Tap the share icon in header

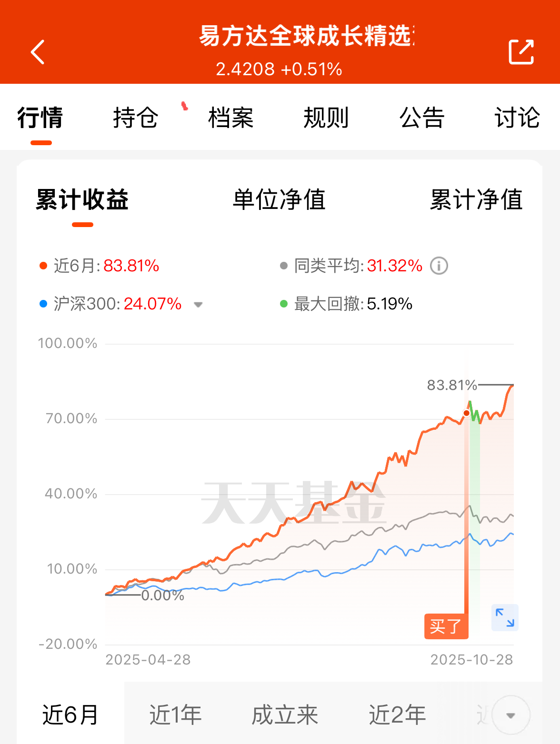tap(521, 52)
